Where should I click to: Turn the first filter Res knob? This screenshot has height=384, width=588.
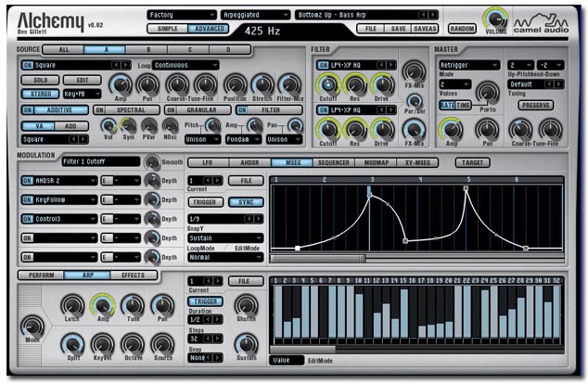(x=355, y=84)
